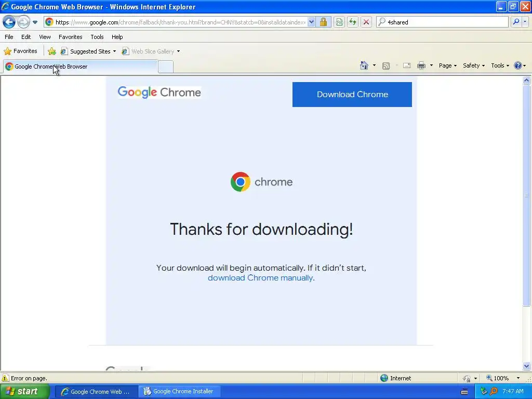Viewport: 532px width, 399px height.
Task: Click the Internet security zone indicator
Action: tap(395, 378)
